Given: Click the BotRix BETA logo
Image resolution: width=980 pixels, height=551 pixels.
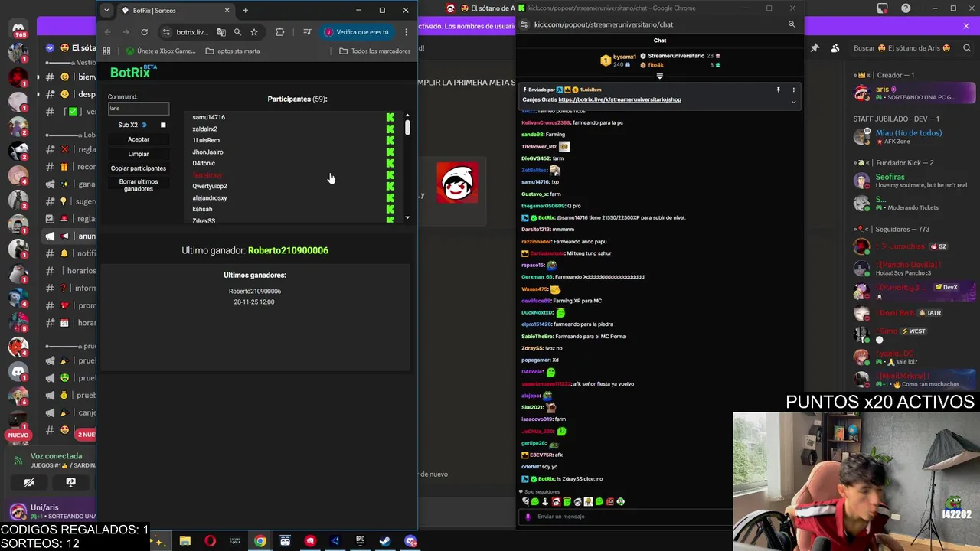Looking at the screenshot, I should tap(133, 72).
